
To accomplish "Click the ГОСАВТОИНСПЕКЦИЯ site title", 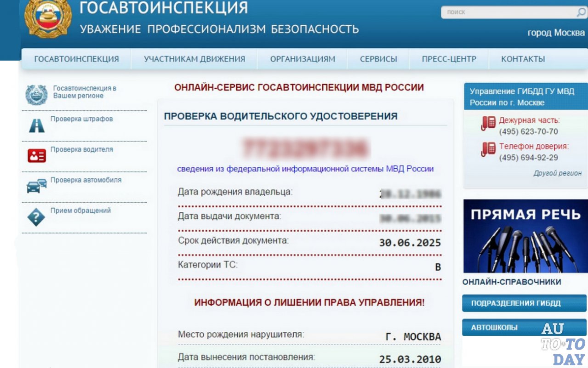I will pyautogui.click(x=164, y=7).
